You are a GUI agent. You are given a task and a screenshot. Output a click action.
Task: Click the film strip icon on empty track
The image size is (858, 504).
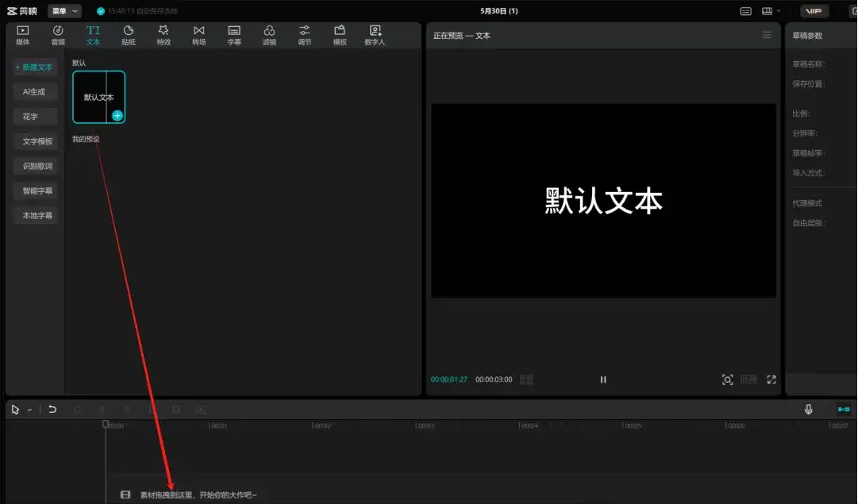(x=125, y=494)
